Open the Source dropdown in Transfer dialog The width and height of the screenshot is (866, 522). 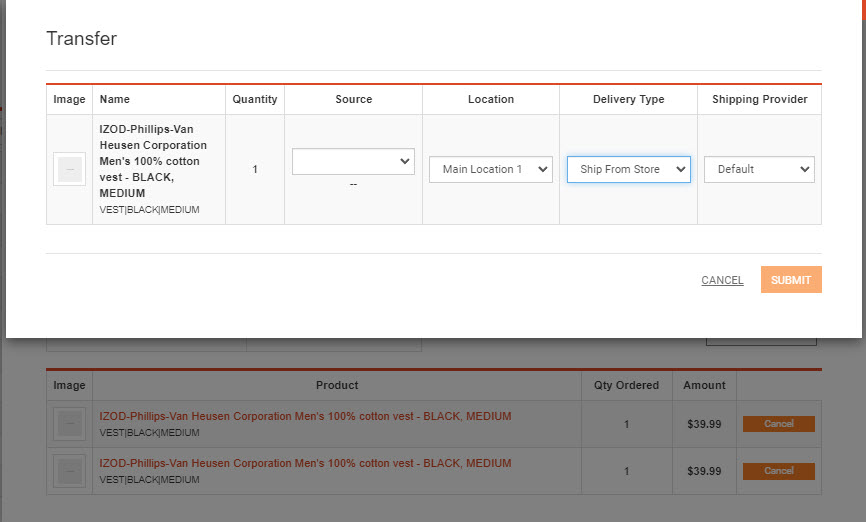pos(353,161)
